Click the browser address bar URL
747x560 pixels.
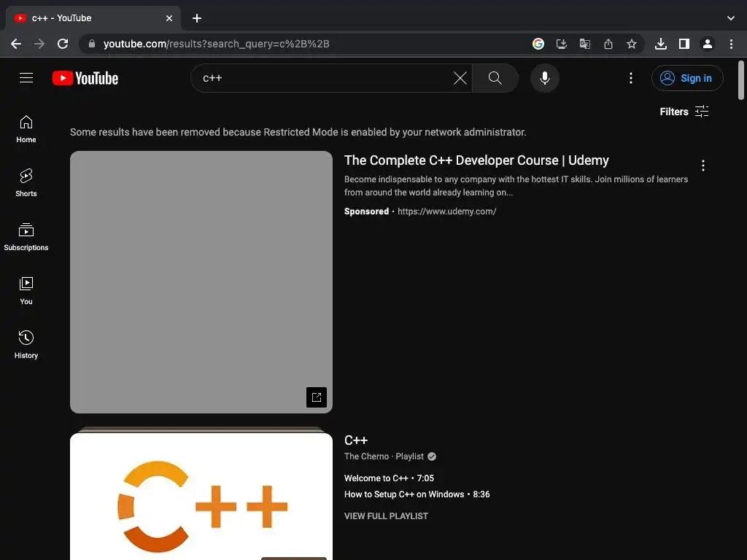tap(216, 44)
